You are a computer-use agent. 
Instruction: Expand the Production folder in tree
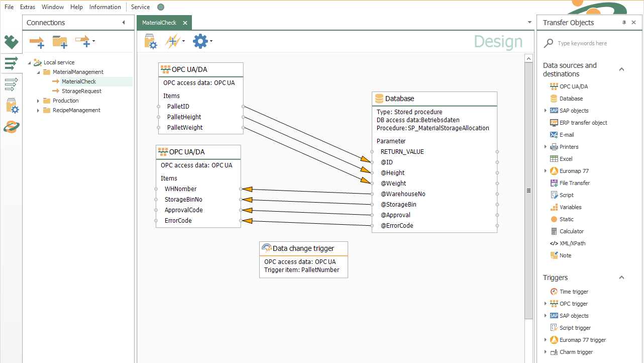[x=38, y=101]
